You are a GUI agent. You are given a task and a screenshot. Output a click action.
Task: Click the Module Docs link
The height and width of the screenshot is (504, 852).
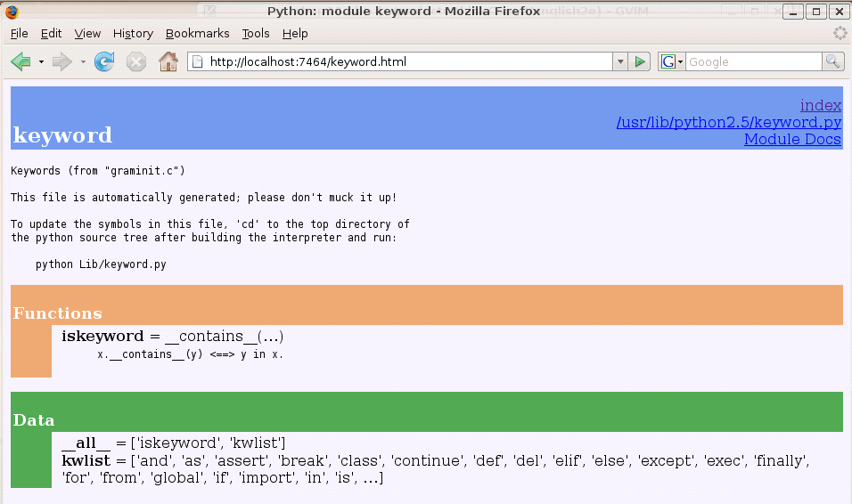point(792,139)
